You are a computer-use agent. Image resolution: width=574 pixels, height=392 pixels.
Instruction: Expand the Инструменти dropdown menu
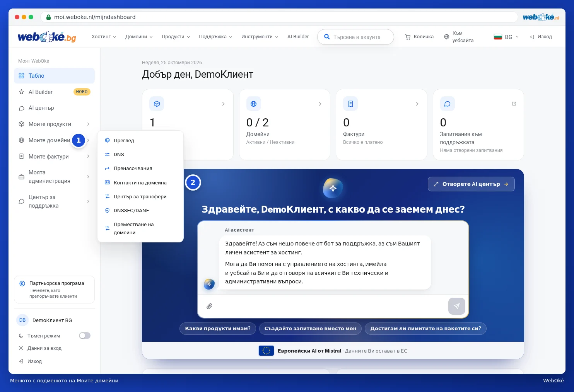pyautogui.click(x=260, y=37)
